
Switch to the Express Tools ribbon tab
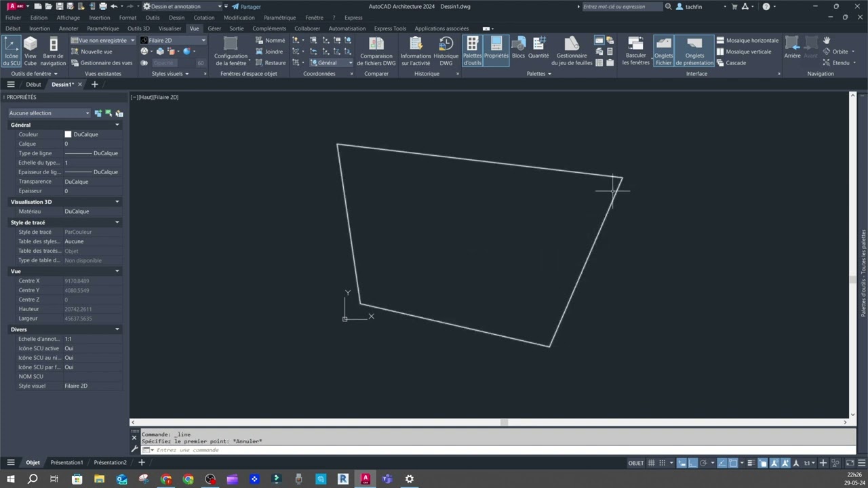coord(390,28)
